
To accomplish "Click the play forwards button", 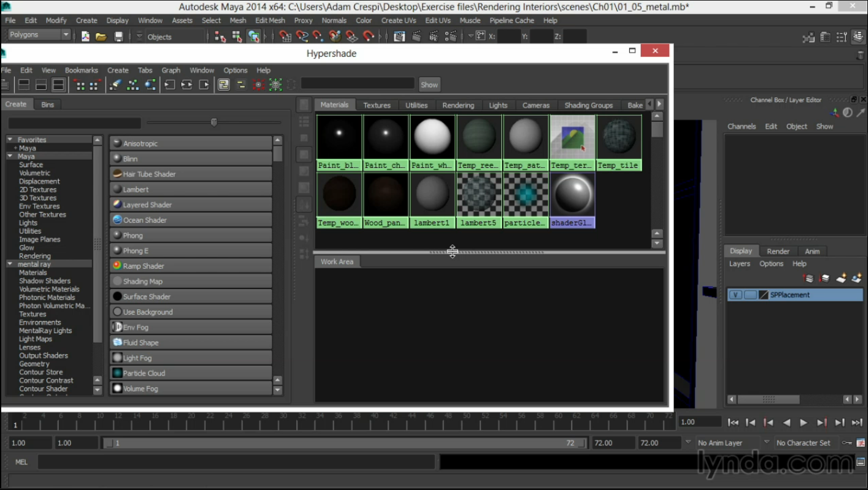I will point(804,422).
